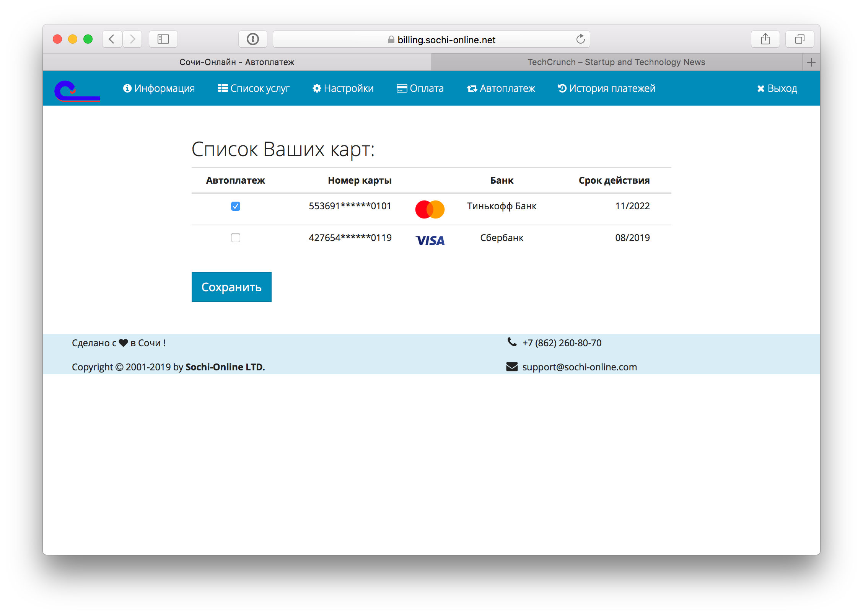The width and height of the screenshot is (863, 616).
Task: Minimize window with yellow button
Action: 73,39
